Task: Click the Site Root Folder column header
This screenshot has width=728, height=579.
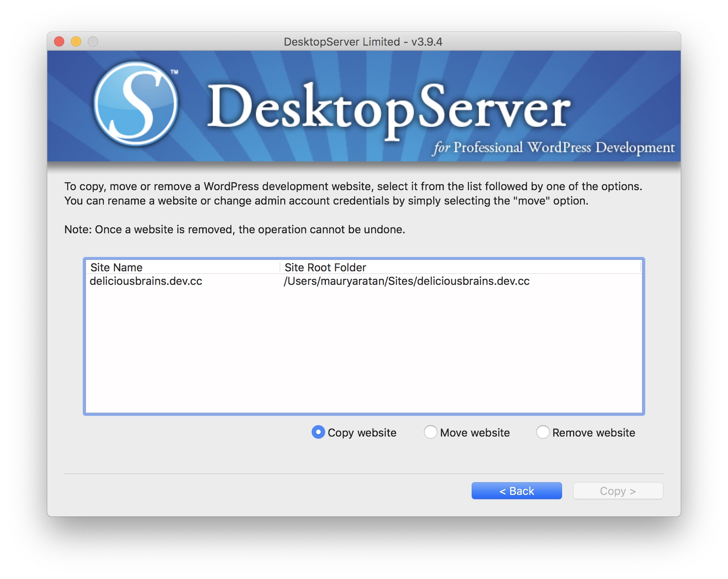Action: coord(461,267)
